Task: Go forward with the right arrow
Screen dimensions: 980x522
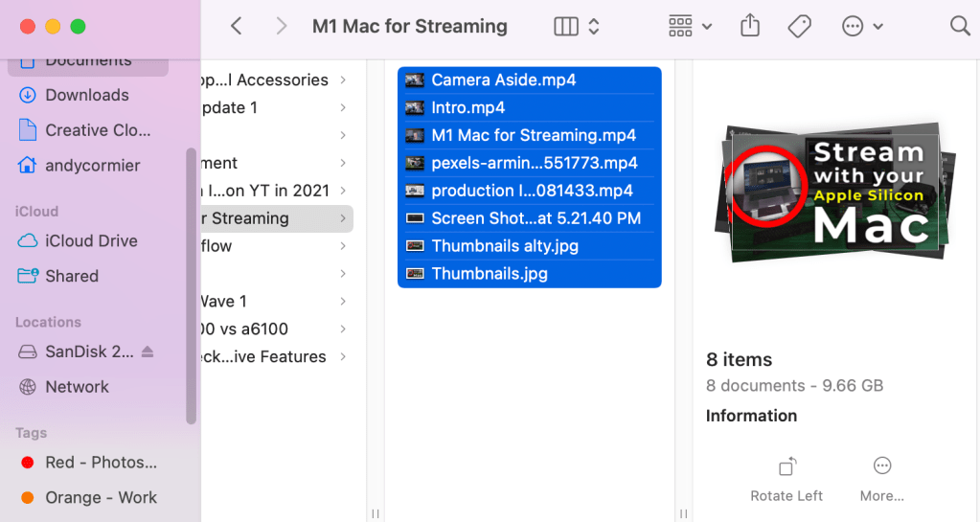Action: tap(281, 27)
